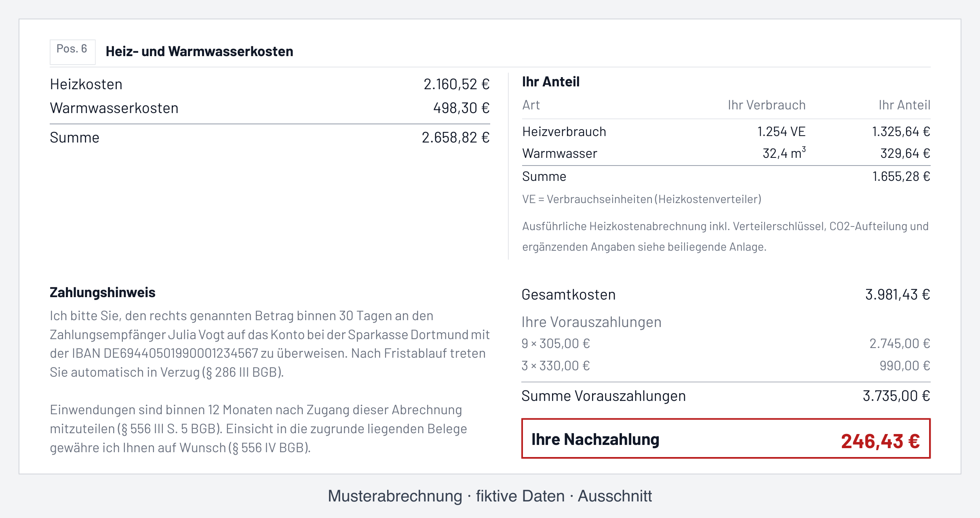Click the 'Ihr Anteil' section heading

pos(551,82)
